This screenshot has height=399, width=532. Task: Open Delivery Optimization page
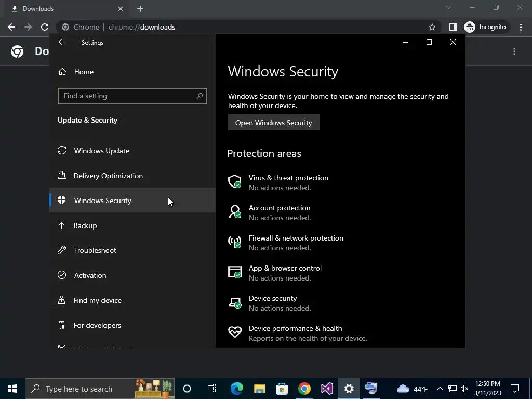132,176
